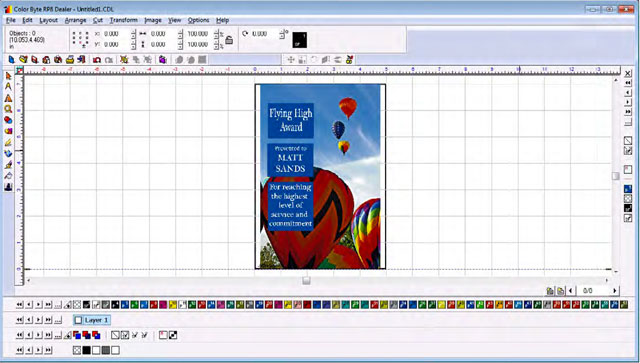Click the new document icon
The height and width of the screenshot is (363, 640).
pos(11,60)
